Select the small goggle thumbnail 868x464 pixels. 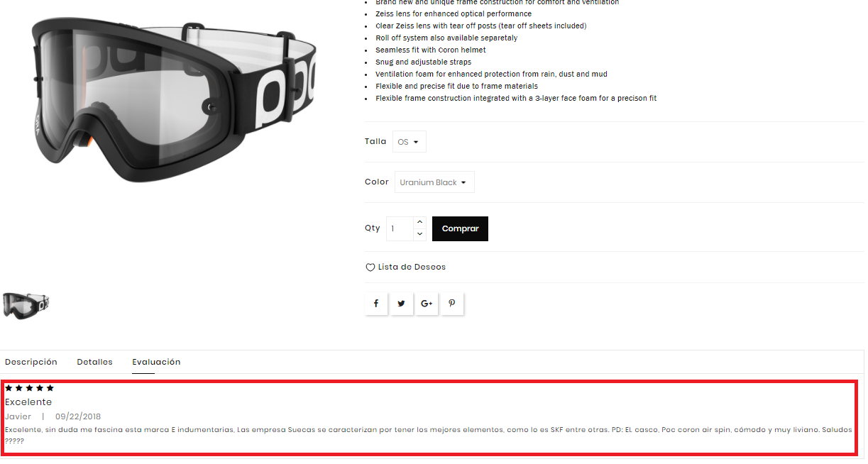[26, 304]
